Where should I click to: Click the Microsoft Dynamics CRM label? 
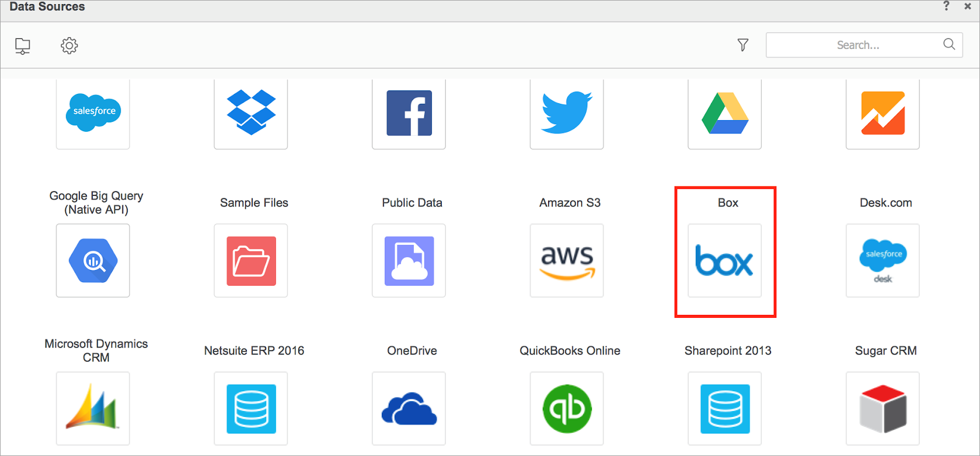(x=96, y=350)
